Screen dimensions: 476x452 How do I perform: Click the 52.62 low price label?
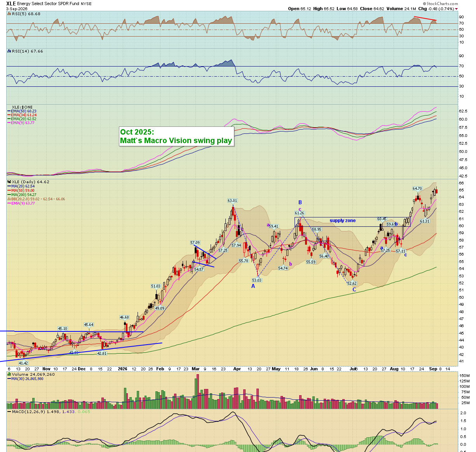tap(352, 284)
